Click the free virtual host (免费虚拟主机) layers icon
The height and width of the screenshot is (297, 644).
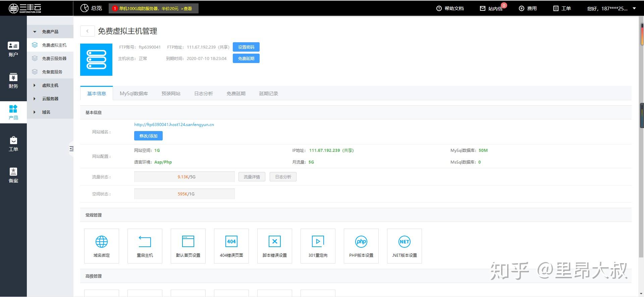click(x=35, y=45)
